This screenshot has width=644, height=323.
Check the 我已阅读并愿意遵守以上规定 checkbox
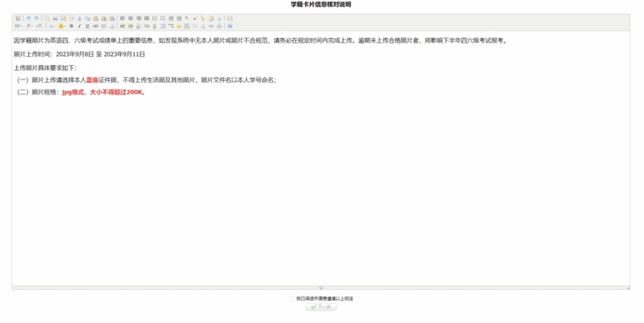[x=292, y=299]
